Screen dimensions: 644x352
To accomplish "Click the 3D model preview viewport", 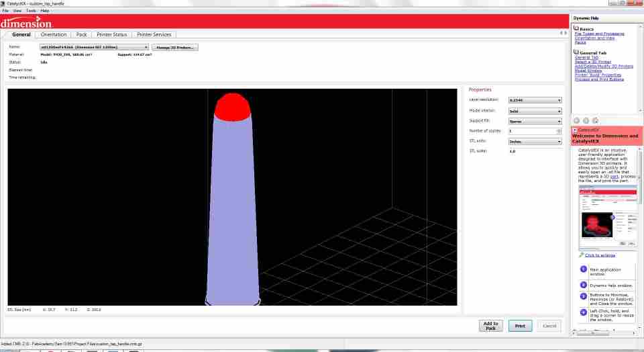I will pos(232,197).
